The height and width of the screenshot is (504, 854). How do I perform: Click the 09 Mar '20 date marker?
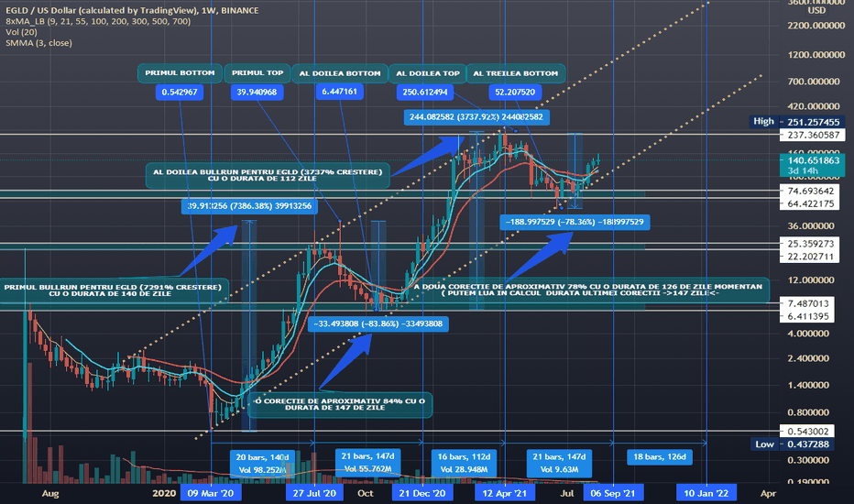(211, 493)
